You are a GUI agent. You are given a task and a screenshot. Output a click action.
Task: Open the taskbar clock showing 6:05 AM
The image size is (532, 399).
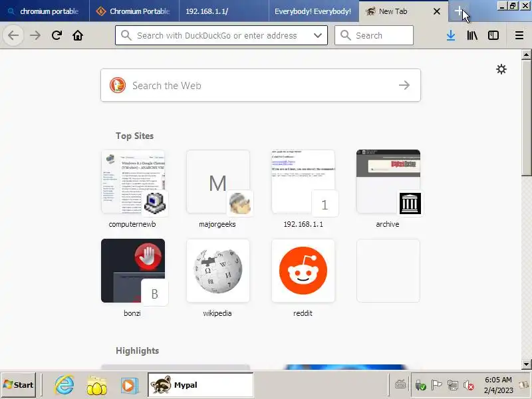pos(498,385)
